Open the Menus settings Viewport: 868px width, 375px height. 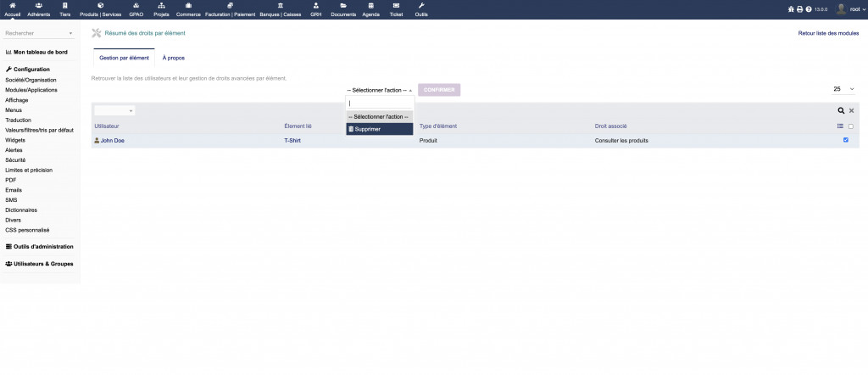pos(14,110)
